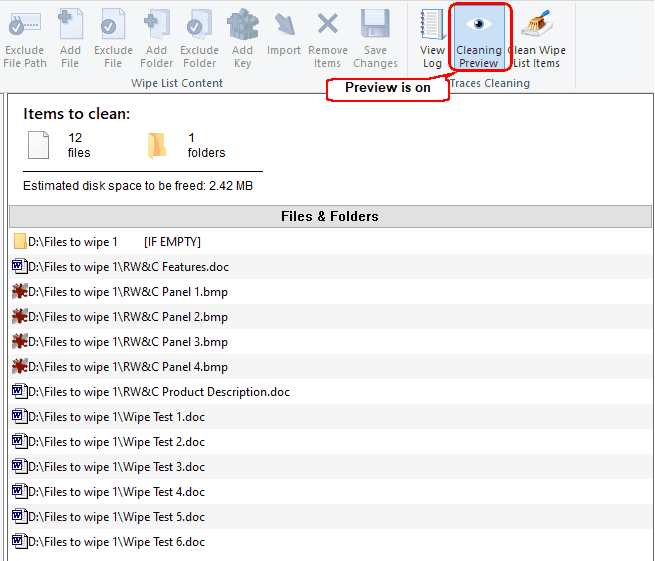Click the blank file icon beside 12 files
This screenshot has height=561, width=655.
click(x=38, y=145)
